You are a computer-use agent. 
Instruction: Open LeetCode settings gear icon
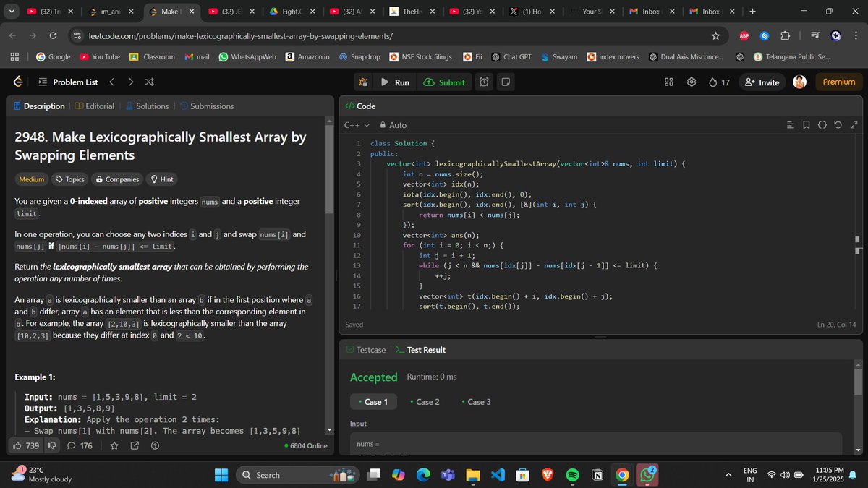pos(692,82)
